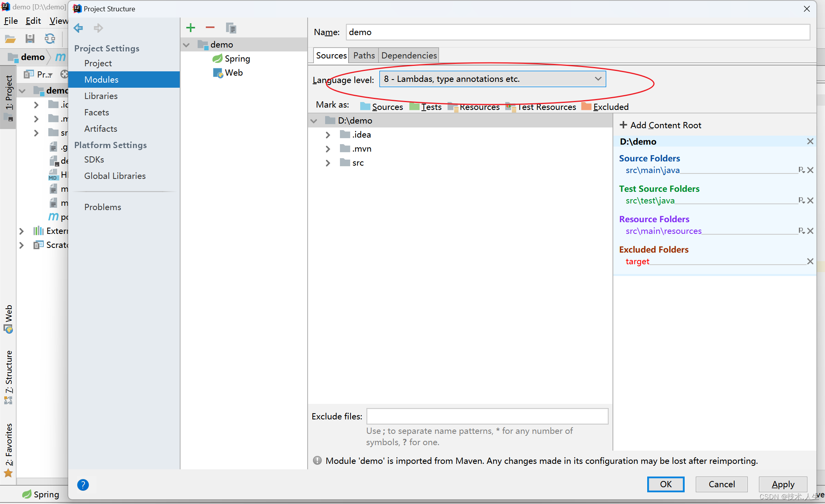Viewport: 825px width, 504px height.
Task: Close the Project Structure dialog
Action: 807,9
